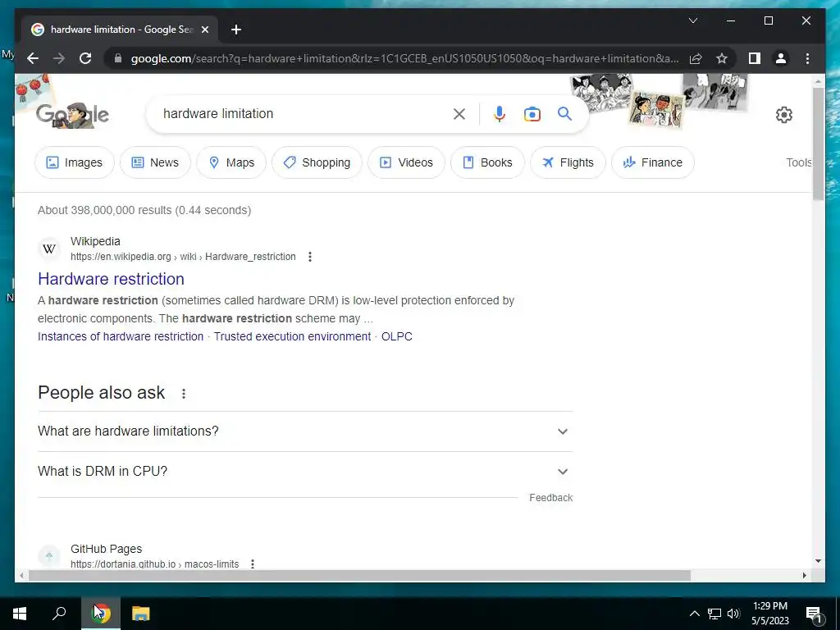Clear the search query

[459, 114]
